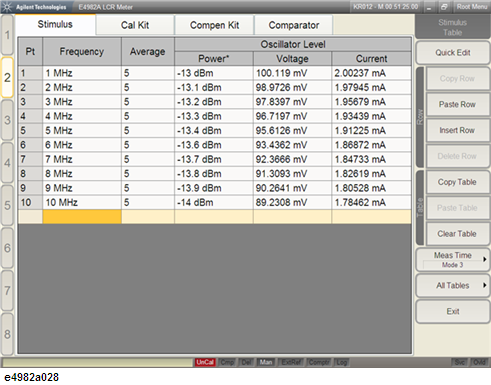Viewport: 491px width, 385px height.
Task: Click the restore window icon in title bar
Action: tap(444, 7)
